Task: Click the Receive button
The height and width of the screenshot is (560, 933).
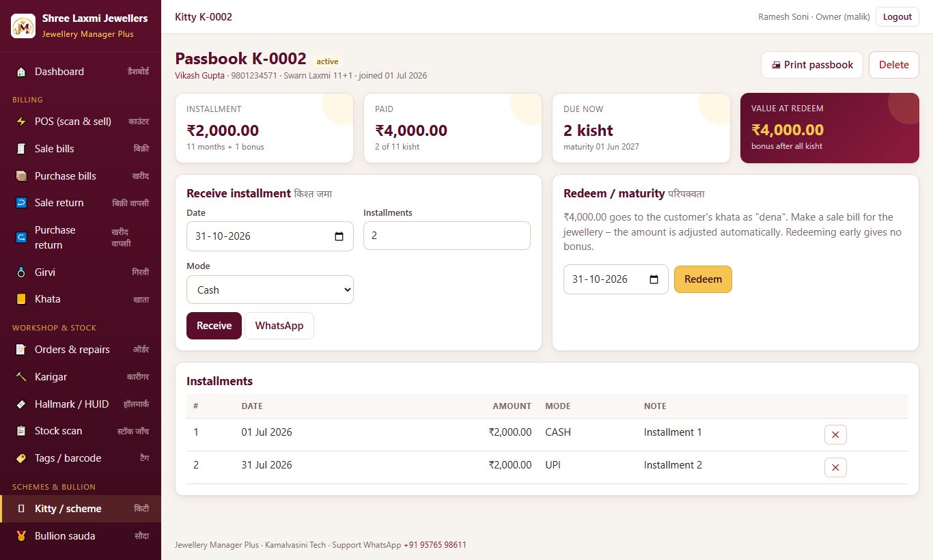Action: pyautogui.click(x=214, y=326)
